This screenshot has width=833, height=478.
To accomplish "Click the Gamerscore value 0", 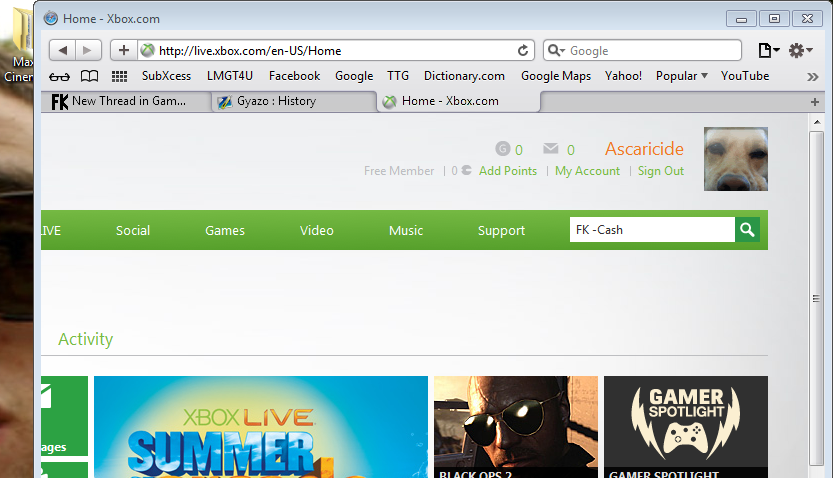I will pos(518,150).
